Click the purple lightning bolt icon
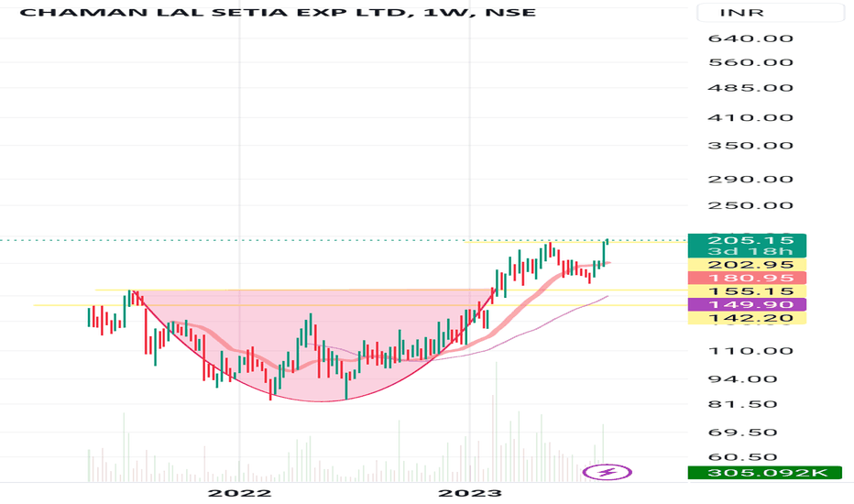Image resolution: width=854 pixels, height=504 pixels. point(607,472)
